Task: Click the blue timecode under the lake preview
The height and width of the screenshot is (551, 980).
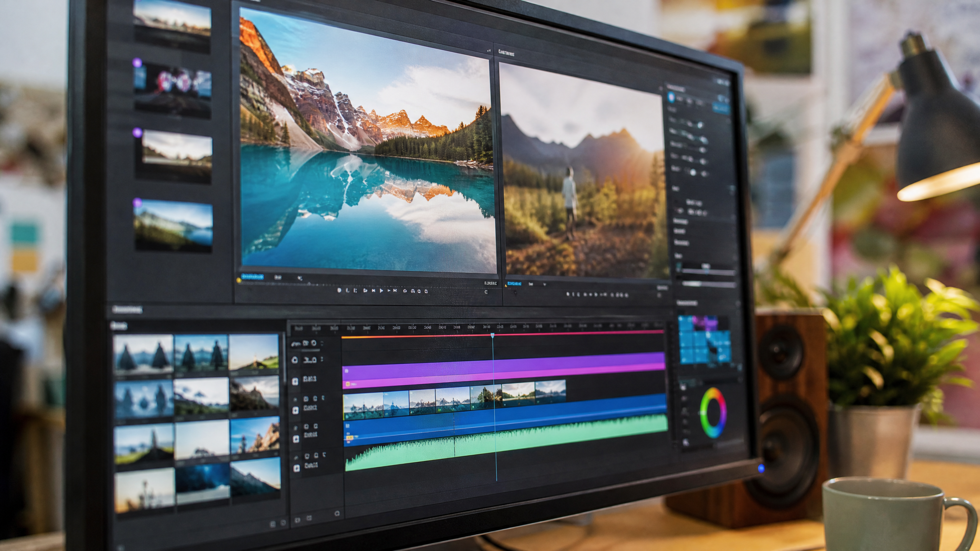Action: (252, 276)
